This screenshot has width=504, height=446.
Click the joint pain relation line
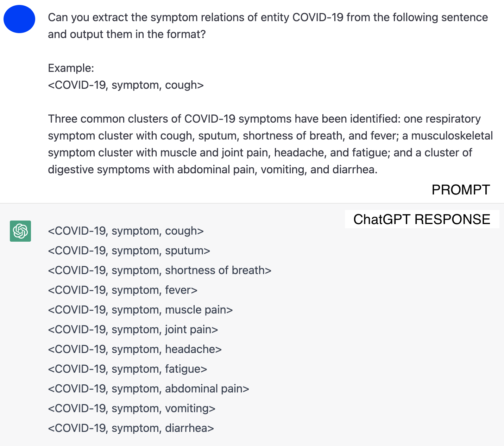tap(133, 330)
